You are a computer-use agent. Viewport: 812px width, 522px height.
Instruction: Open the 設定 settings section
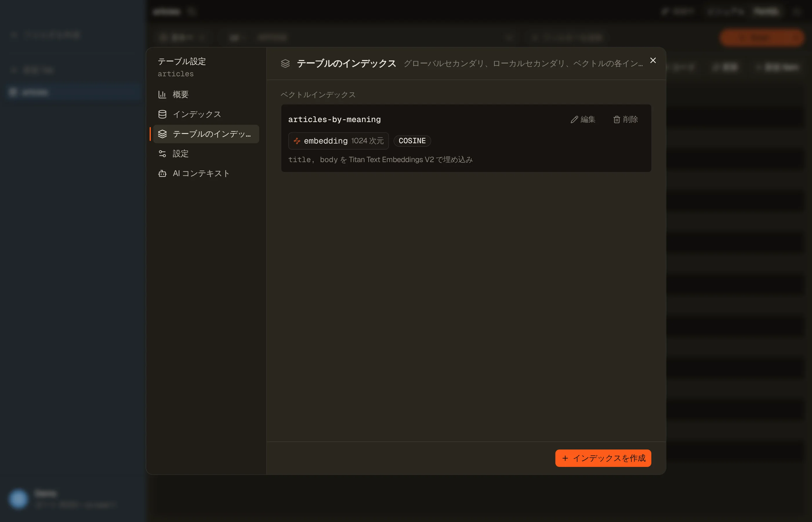[x=206, y=153]
